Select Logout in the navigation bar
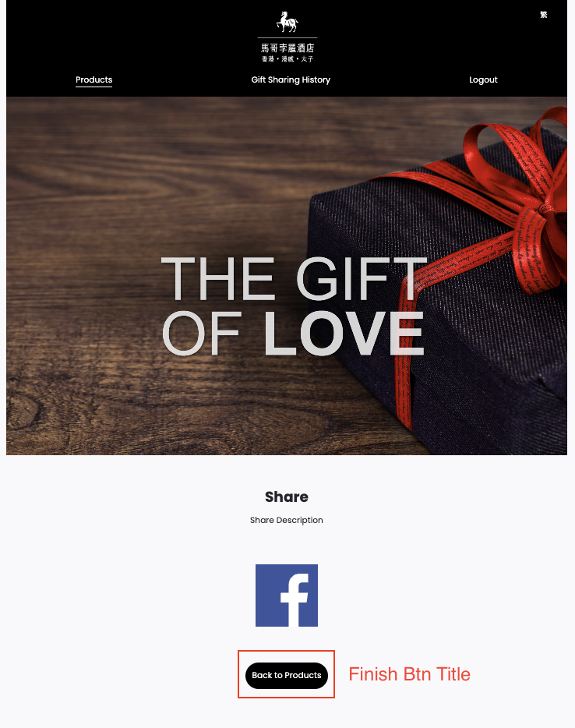The width and height of the screenshot is (575, 728). pos(483,80)
